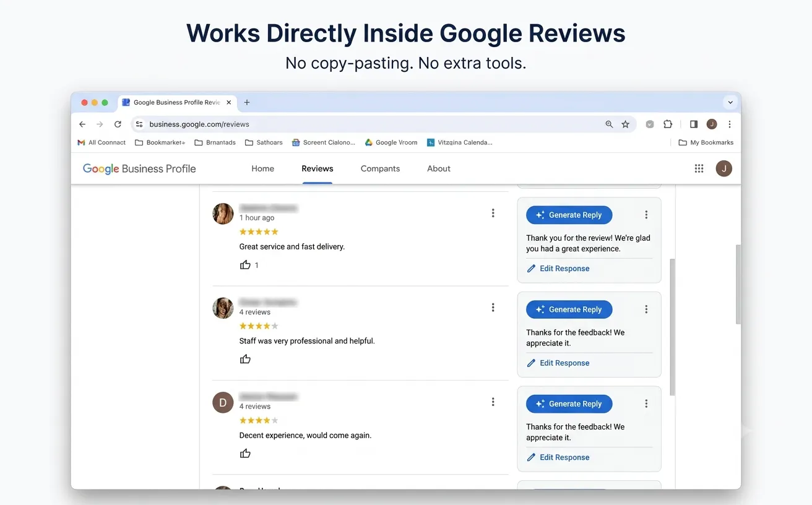Open the Chrome three-dot menu
The image size is (812, 505).
(730, 124)
